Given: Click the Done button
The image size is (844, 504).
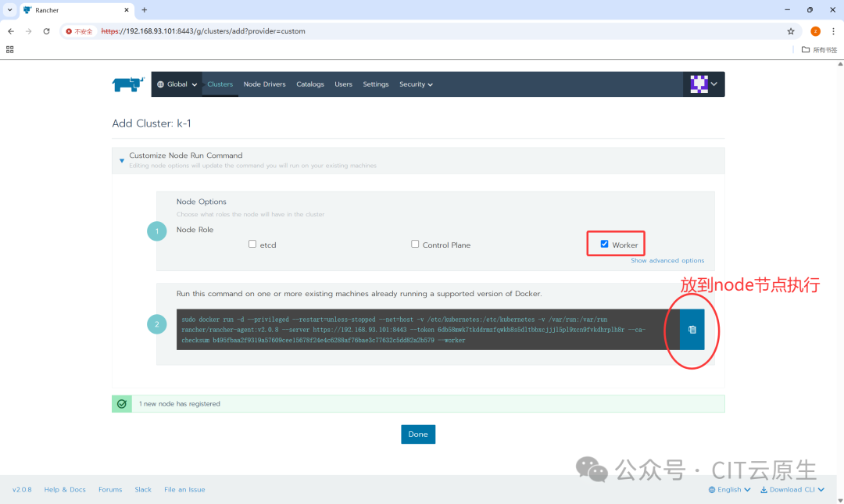Looking at the screenshot, I should [417, 434].
